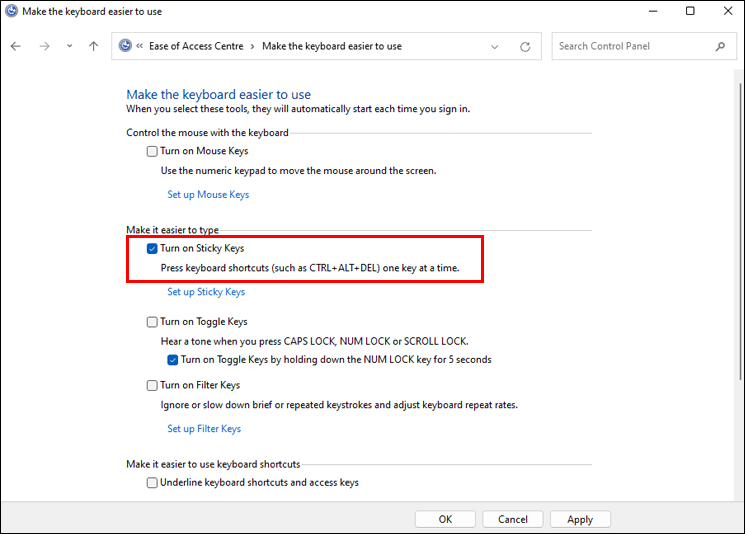
Task: Tick the Turn on Filter Keys checkbox
Action: coord(152,385)
